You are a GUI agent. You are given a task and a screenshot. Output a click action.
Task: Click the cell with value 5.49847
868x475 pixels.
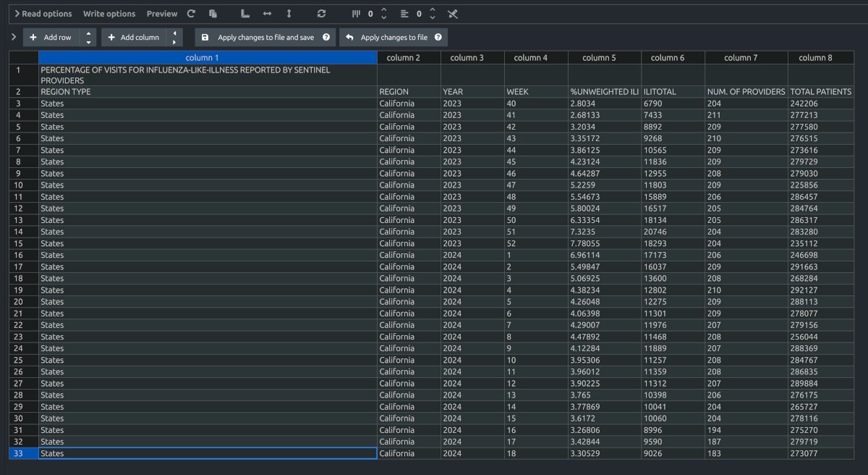(x=605, y=267)
